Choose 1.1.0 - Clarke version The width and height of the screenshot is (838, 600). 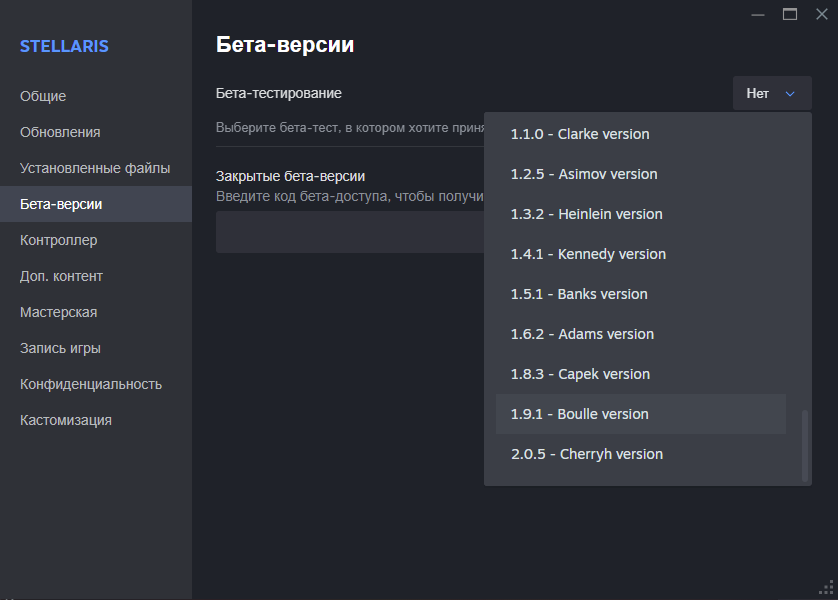click(x=641, y=134)
